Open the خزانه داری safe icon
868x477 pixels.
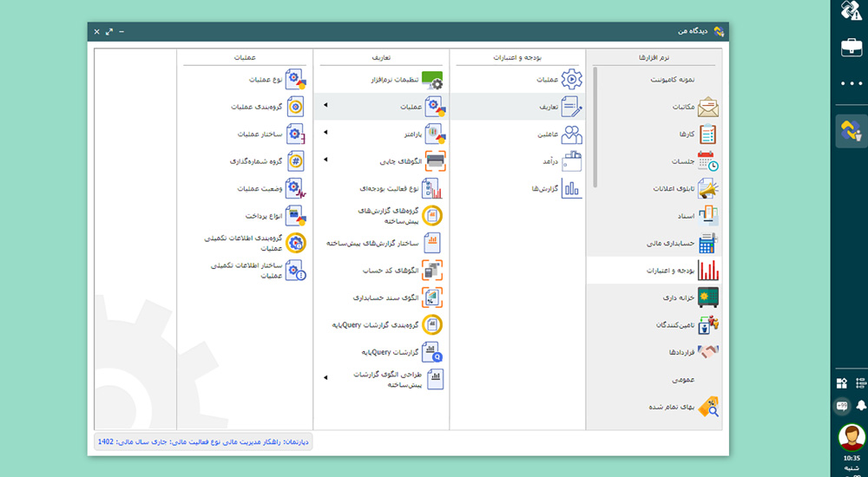(707, 297)
